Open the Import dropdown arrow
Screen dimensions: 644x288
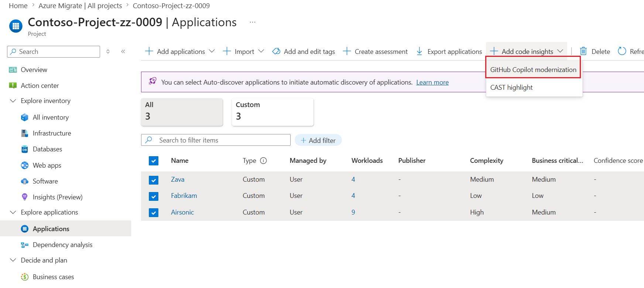(261, 51)
